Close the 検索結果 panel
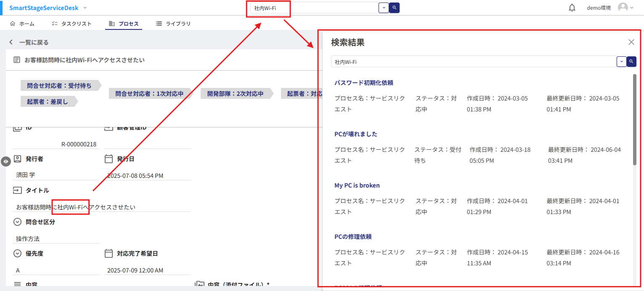This screenshot has height=291, width=644. [x=631, y=42]
